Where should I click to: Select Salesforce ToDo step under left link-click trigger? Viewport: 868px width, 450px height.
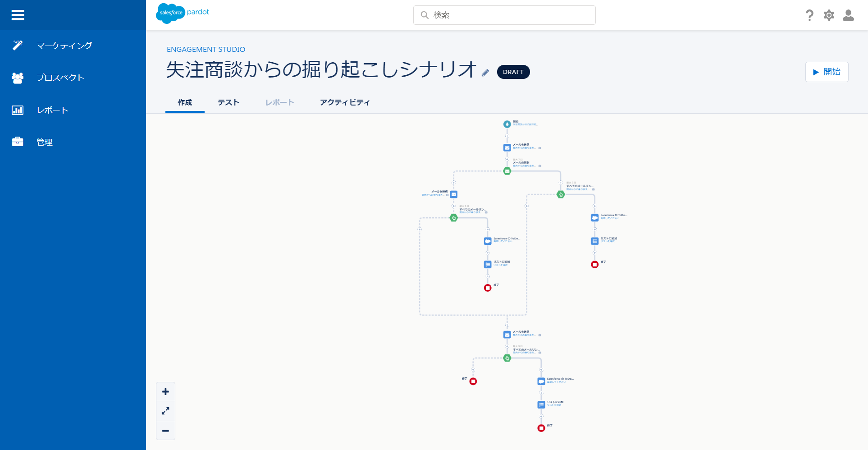(488, 241)
